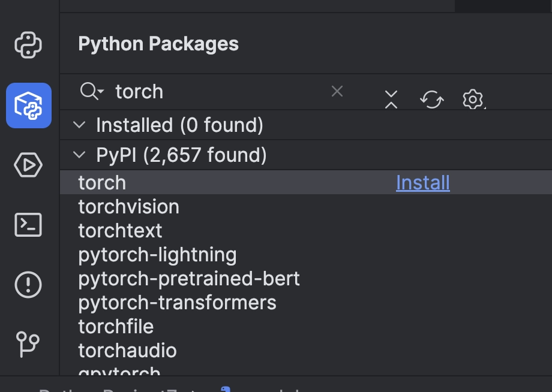Open search options magnifier dropdown

(92, 91)
